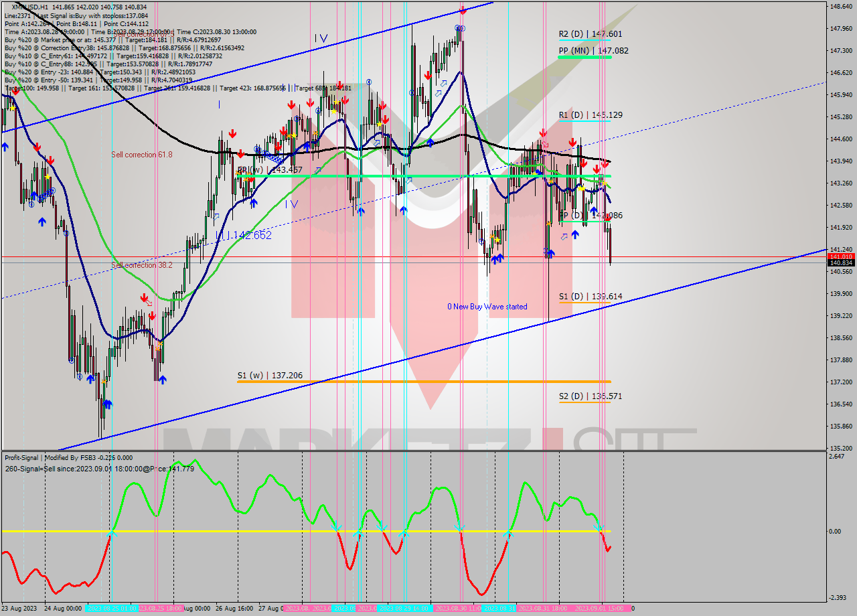Select the 'Sell correction 38.2' label
The width and height of the screenshot is (857, 616).
[142, 265]
